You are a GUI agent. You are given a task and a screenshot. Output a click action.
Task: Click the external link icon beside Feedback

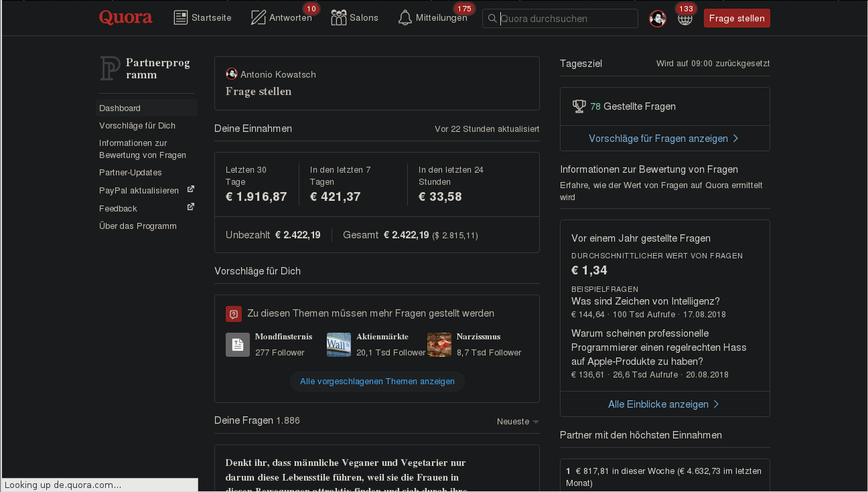[191, 207]
